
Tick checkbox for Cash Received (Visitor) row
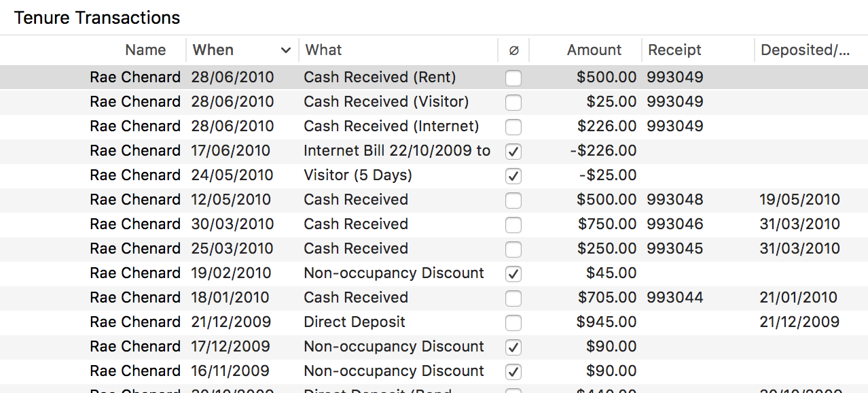click(513, 103)
